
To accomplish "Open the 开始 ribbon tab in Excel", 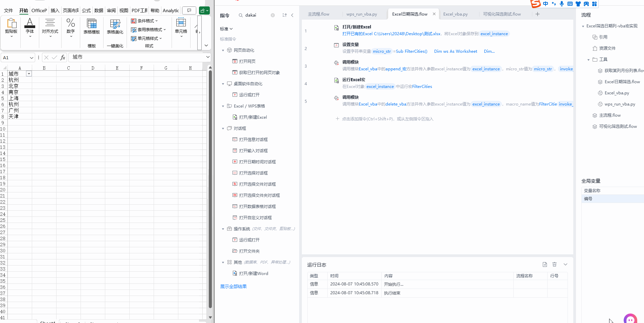I will coord(24,10).
